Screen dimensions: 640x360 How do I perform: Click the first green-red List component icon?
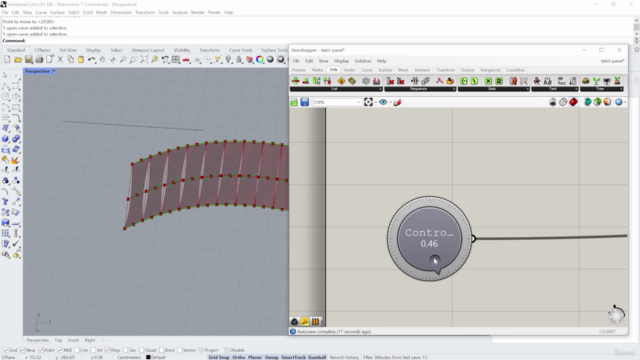click(x=296, y=81)
